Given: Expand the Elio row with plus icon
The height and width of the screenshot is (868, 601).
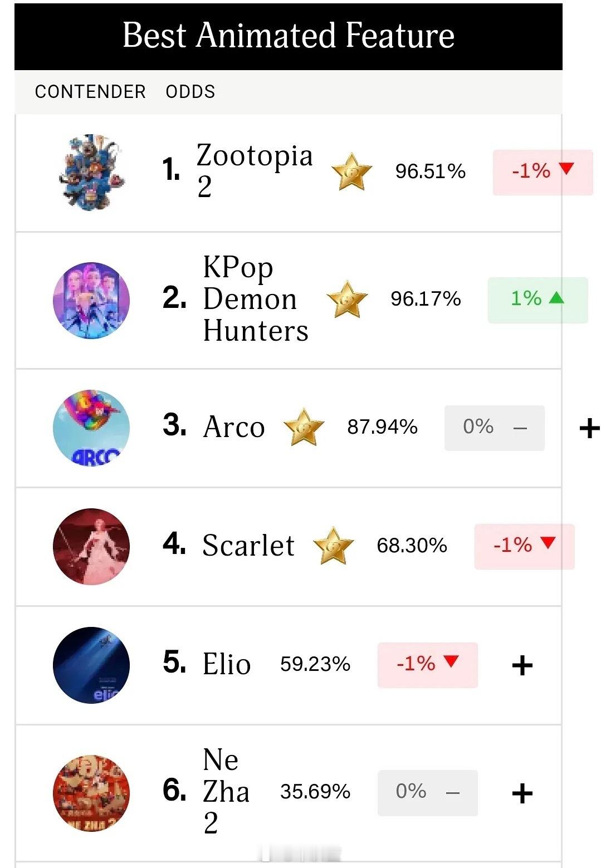Looking at the screenshot, I should coord(522,665).
